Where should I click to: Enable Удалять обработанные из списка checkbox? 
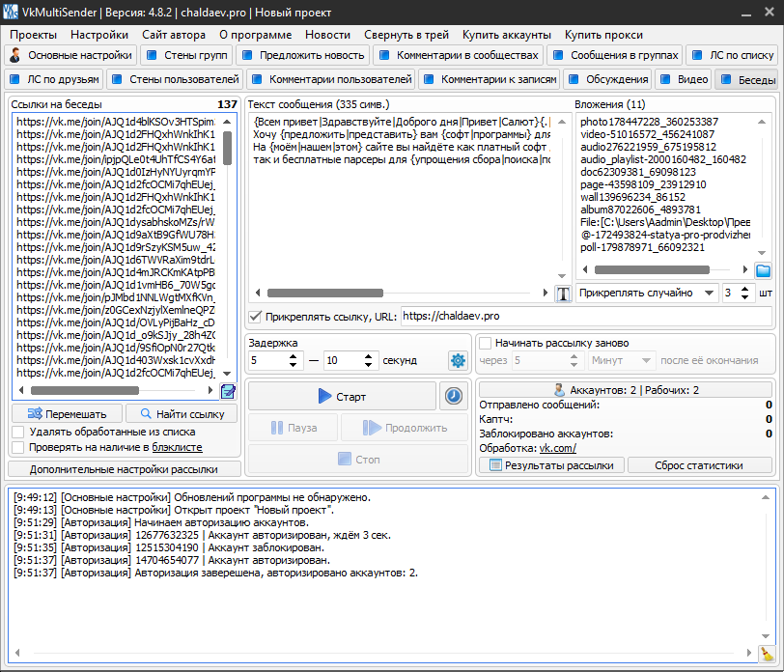coord(18,432)
